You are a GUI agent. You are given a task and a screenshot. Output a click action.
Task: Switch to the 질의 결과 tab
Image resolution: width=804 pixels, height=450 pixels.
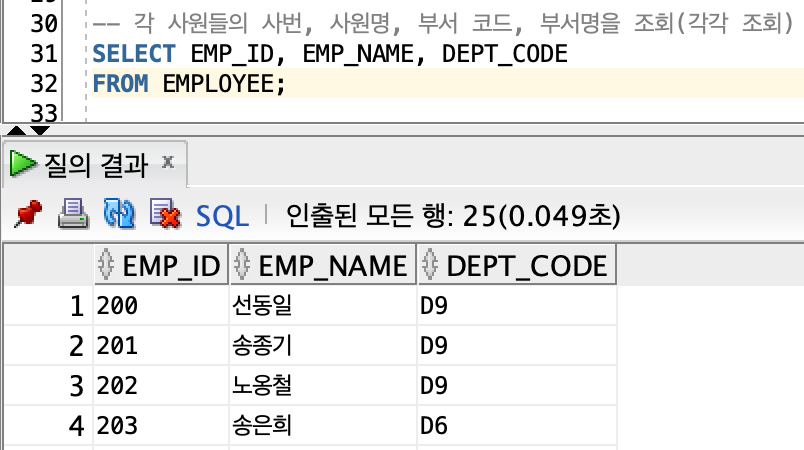(x=96, y=165)
